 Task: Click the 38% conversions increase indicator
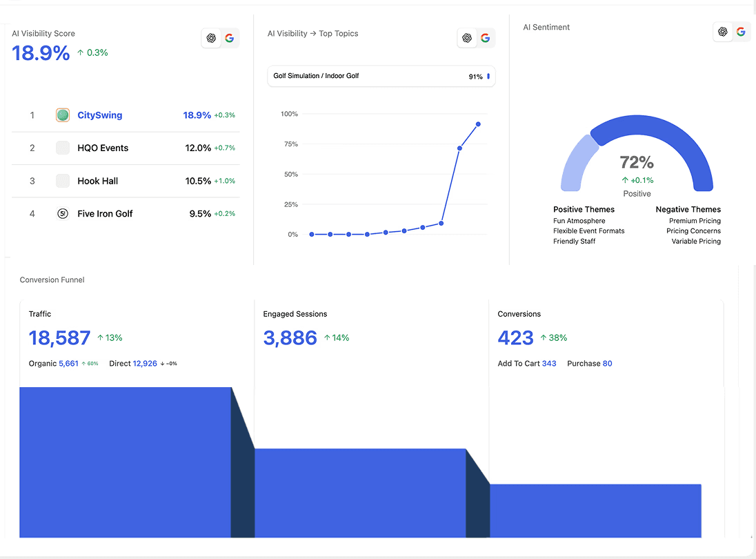[x=553, y=337]
